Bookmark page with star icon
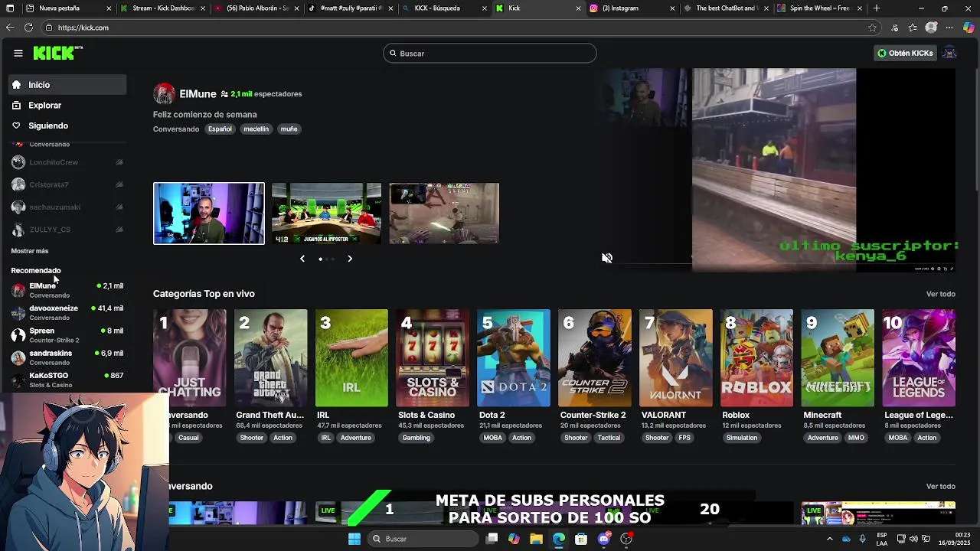 click(x=872, y=28)
